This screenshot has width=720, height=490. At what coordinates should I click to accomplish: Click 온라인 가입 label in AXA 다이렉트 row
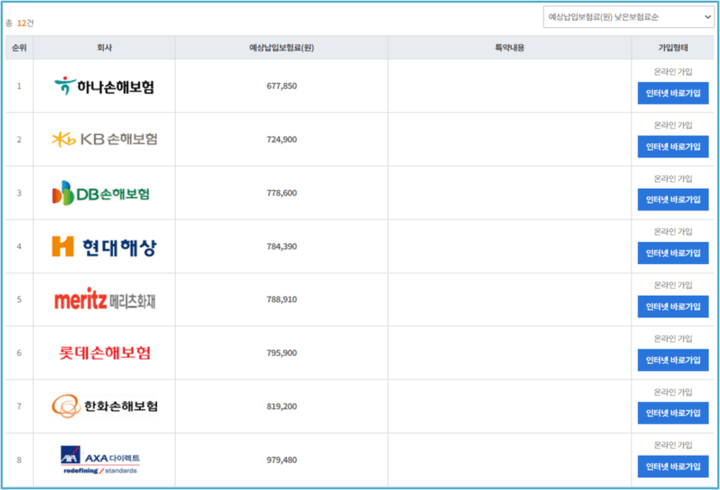673,445
